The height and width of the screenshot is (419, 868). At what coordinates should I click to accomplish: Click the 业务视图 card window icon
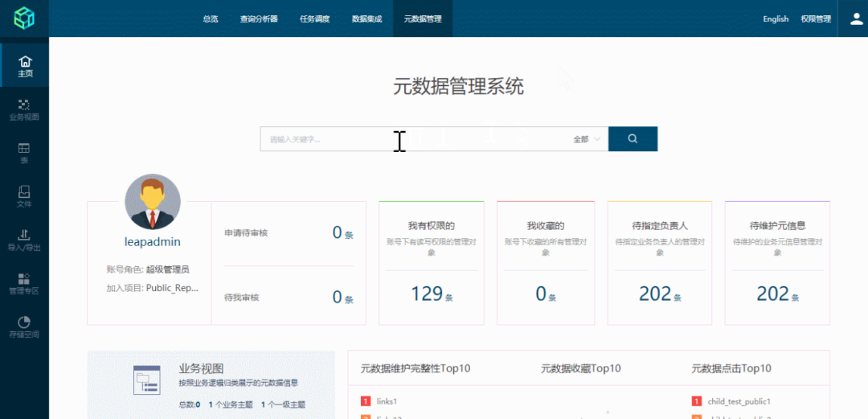pyautogui.click(x=147, y=380)
